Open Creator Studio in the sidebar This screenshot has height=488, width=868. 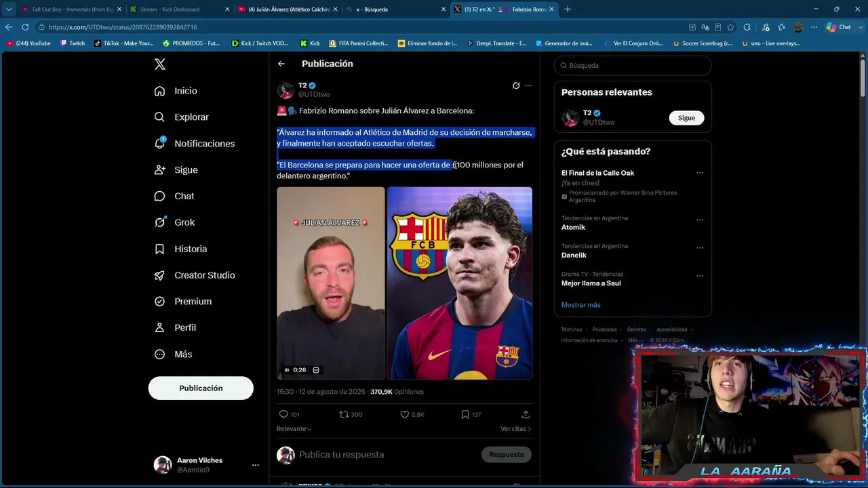point(195,275)
